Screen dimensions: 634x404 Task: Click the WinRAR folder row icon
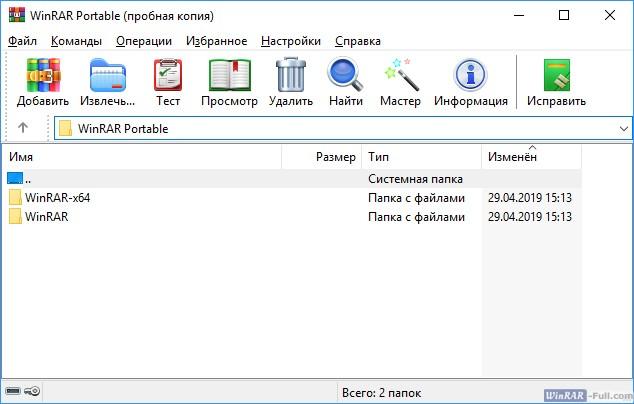pos(15,216)
